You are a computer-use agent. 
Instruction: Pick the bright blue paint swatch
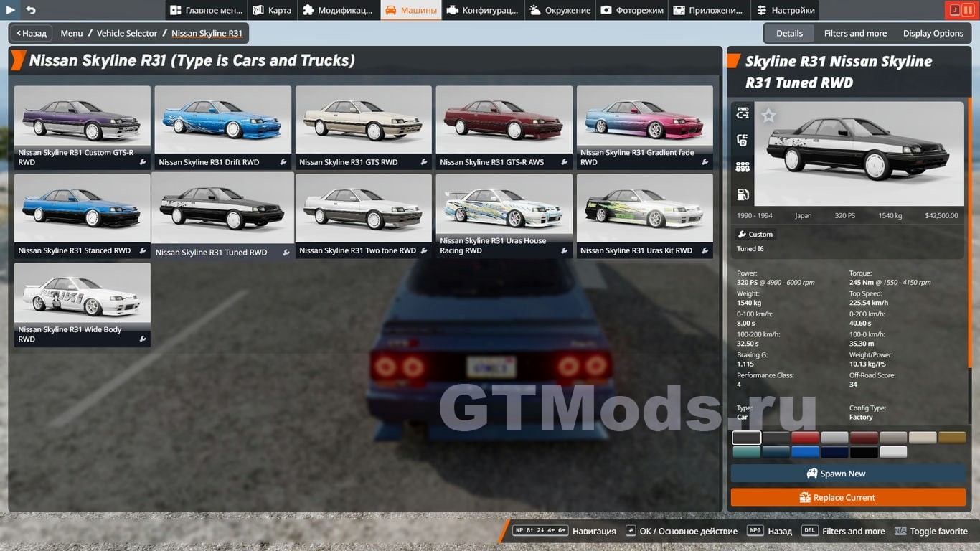[x=805, y=452]
